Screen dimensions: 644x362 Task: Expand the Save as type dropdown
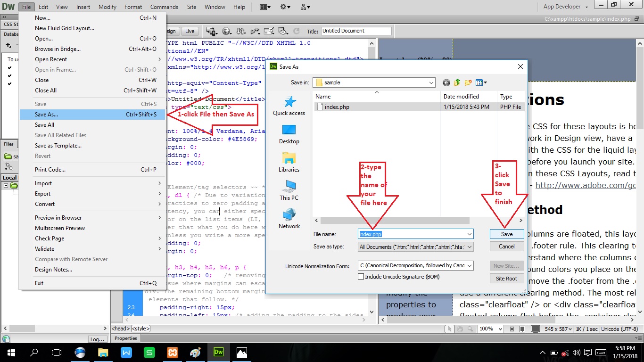click(x=469, y=246)
